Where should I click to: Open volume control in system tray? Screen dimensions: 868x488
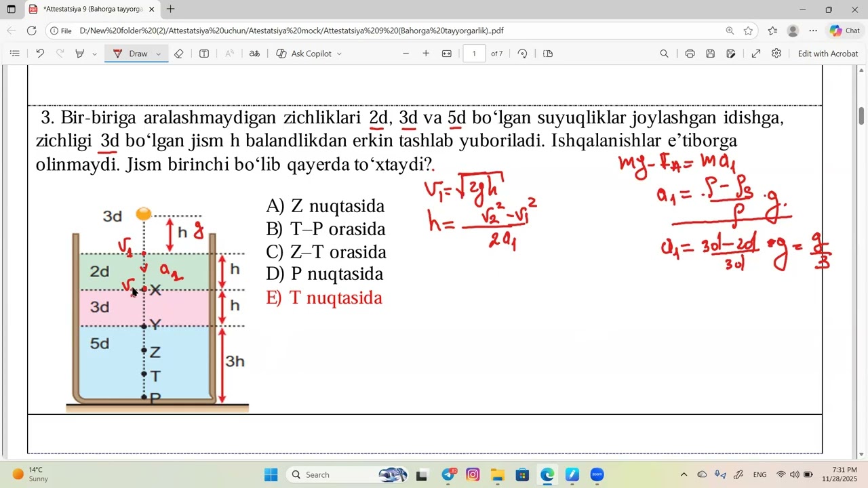pos(794,474)
